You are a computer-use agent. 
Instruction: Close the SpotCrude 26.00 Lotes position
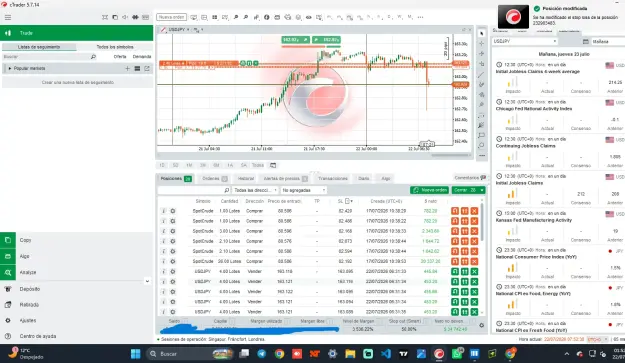pos(474,261)
